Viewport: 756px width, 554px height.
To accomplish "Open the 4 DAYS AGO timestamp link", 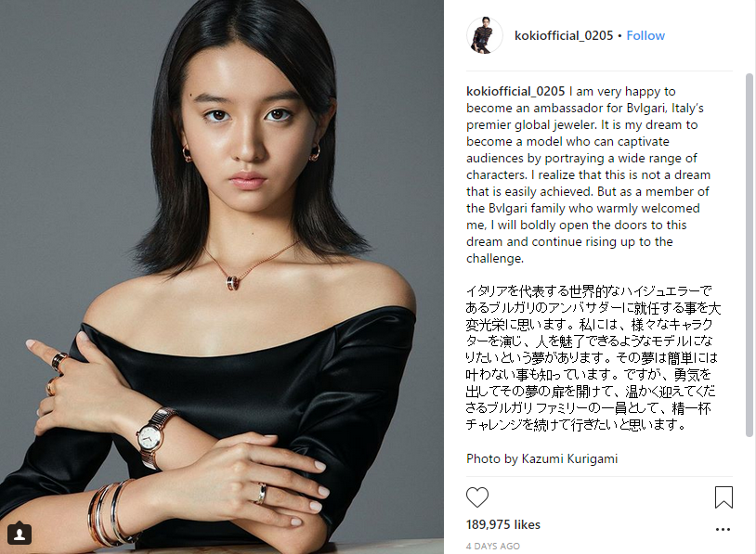I will (x=493, y=547).
